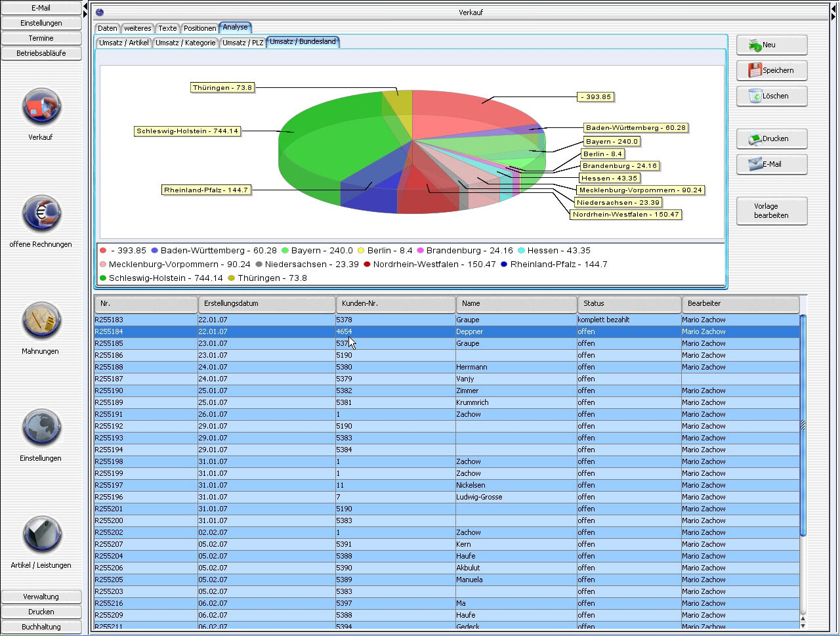840x636 pixels.
Task: Click the name Krummrich in table
Action: pos(472,402)
